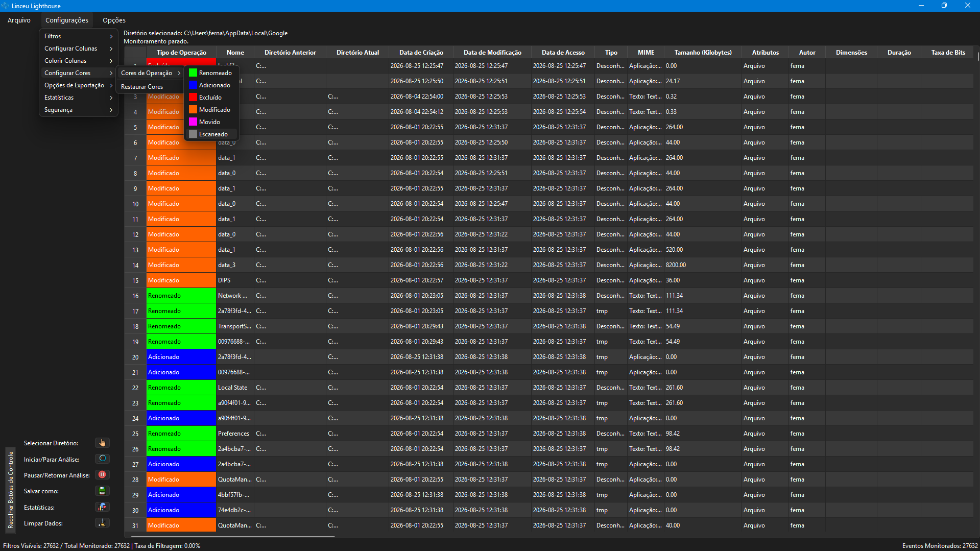Click the 'data_3' name cell
The image size is (980, 551).
[x=235, y=265]
